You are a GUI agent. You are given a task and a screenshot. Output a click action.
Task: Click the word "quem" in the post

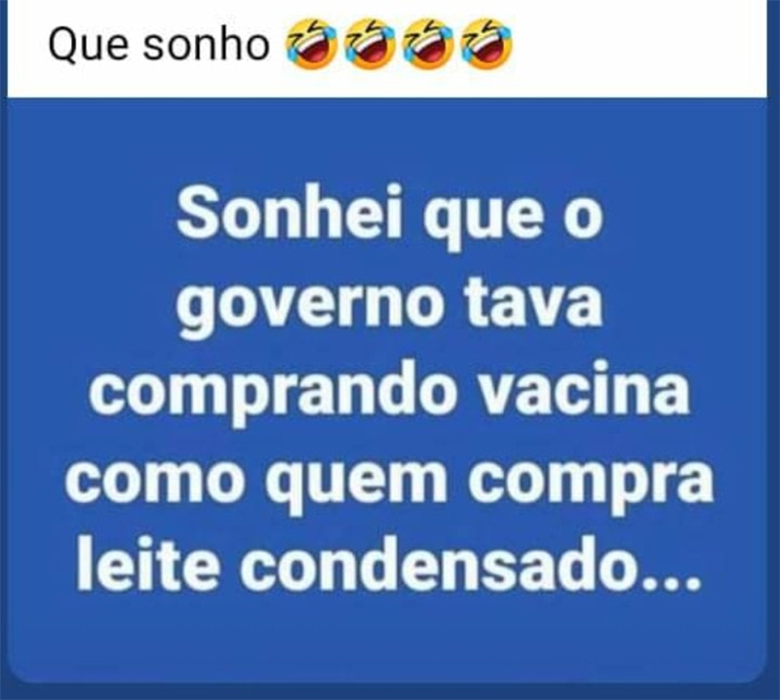coord(357,480)
